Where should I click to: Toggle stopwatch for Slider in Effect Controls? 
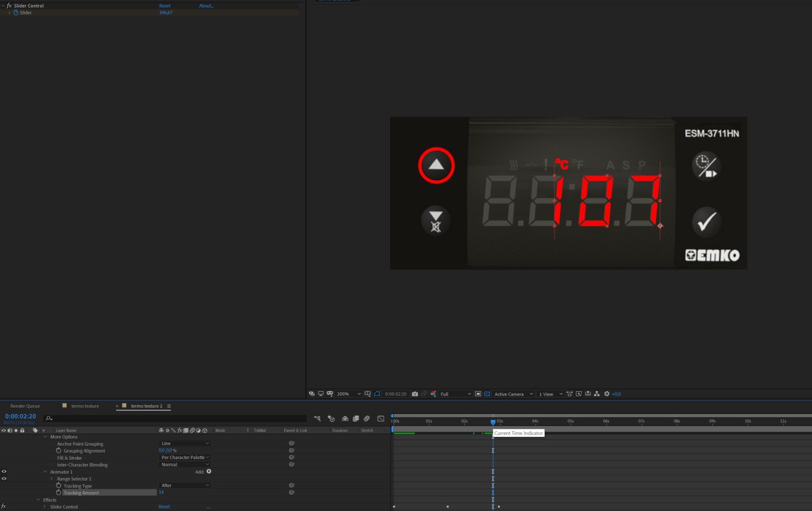point(16,12)
